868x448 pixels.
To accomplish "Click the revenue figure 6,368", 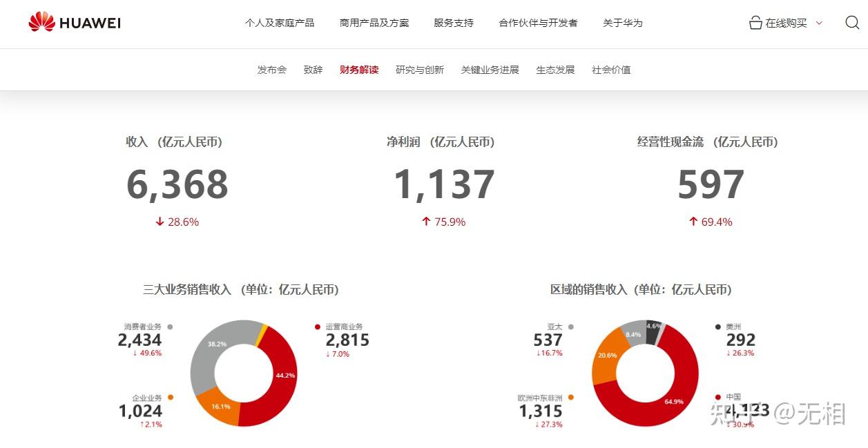I will pos(177,184).
